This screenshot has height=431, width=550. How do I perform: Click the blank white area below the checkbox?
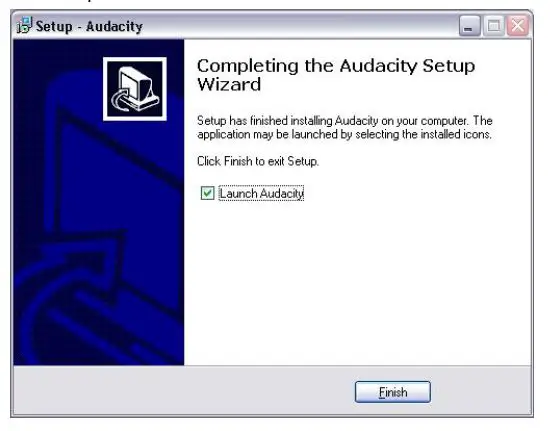(x=356, y=281)
